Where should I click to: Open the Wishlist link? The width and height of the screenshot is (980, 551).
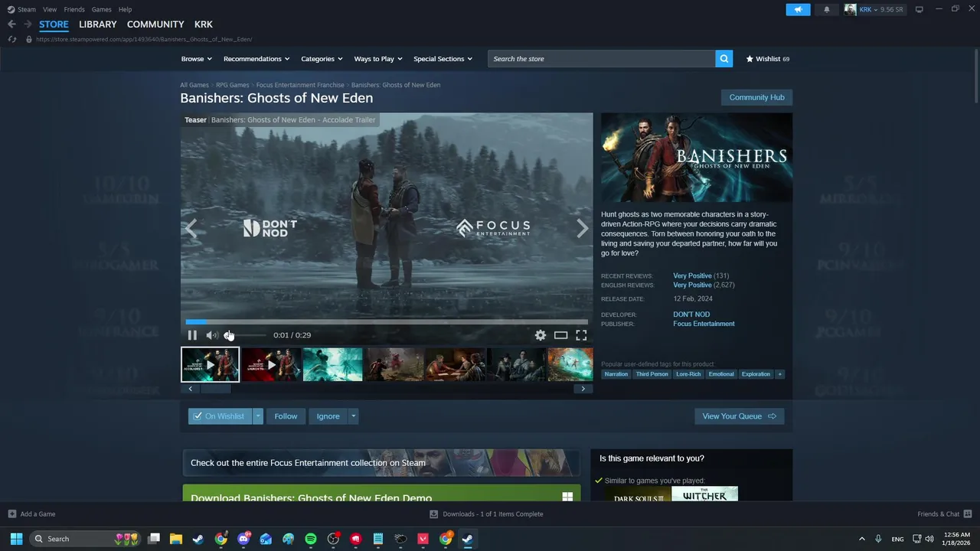coord(768,59)
